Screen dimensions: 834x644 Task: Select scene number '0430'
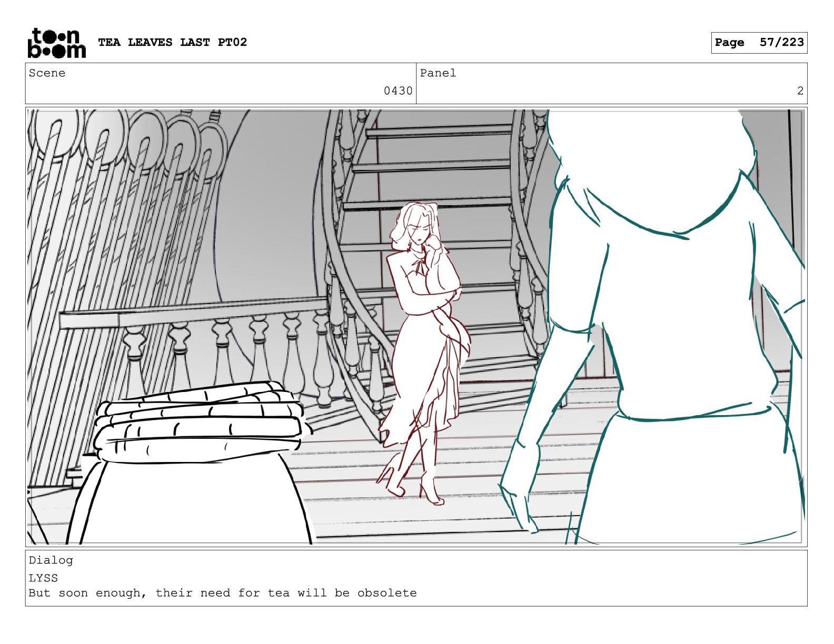point(398,91)
